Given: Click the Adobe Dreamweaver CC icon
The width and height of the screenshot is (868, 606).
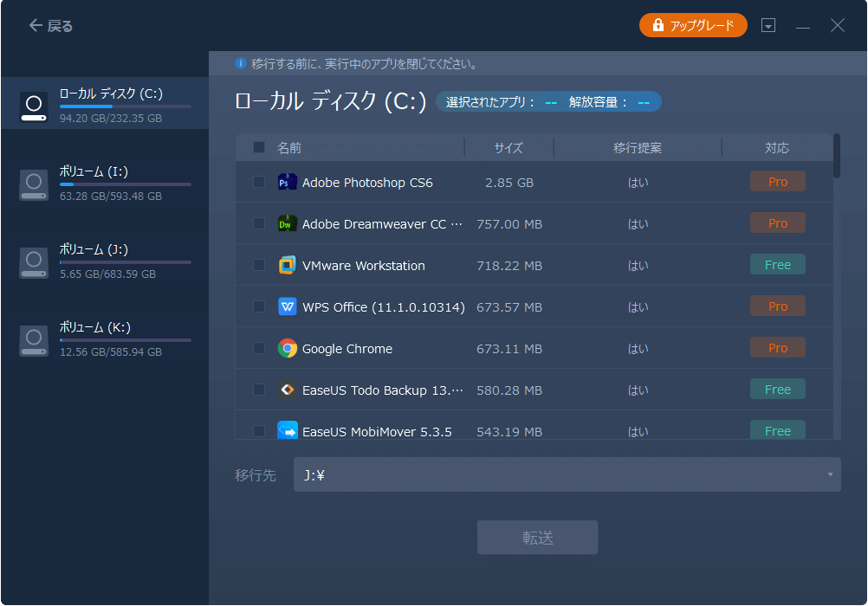Looking at the screenshot, I should pos(287,223).
